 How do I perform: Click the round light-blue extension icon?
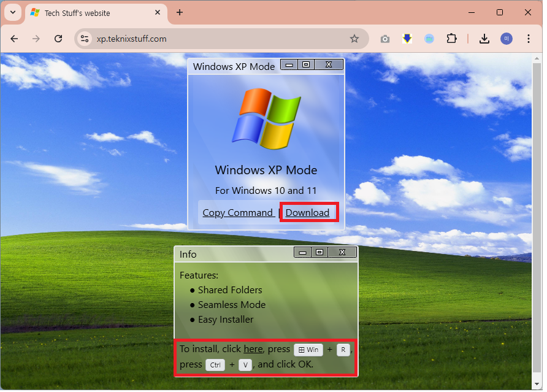(x=429, y=39)
